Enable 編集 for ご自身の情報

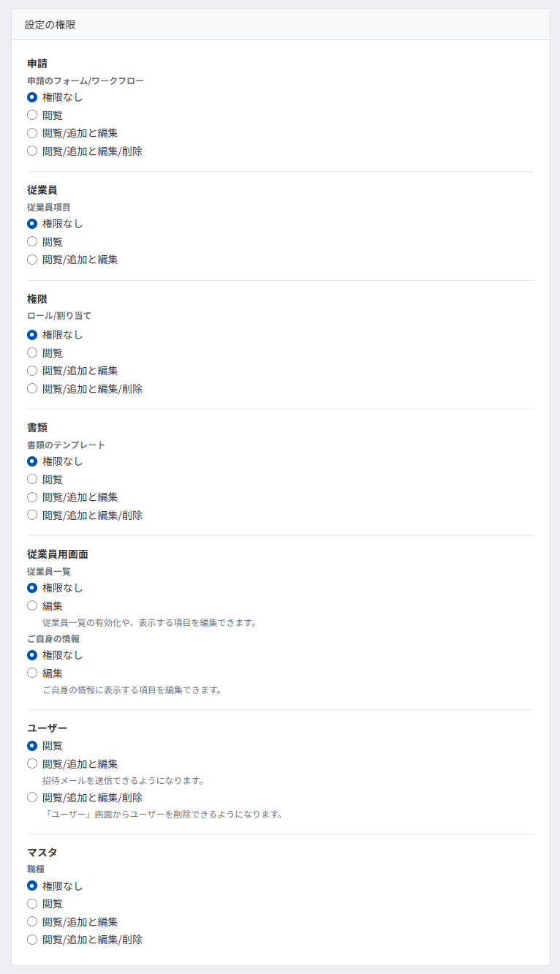[x=32, y=673]
